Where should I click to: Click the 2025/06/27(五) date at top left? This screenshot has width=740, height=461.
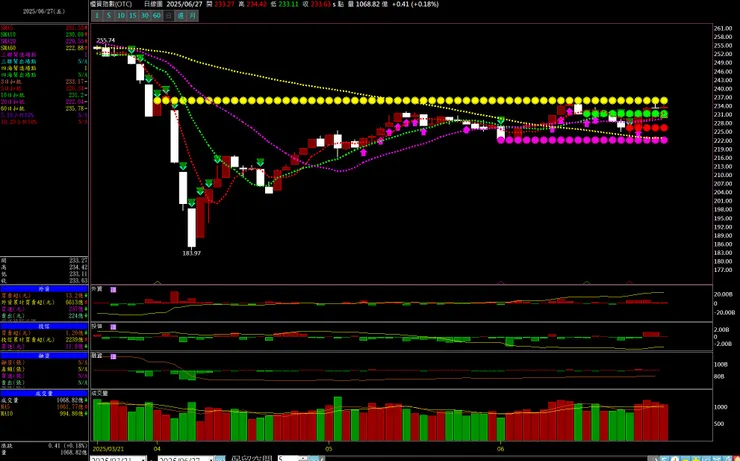point(44,11)
